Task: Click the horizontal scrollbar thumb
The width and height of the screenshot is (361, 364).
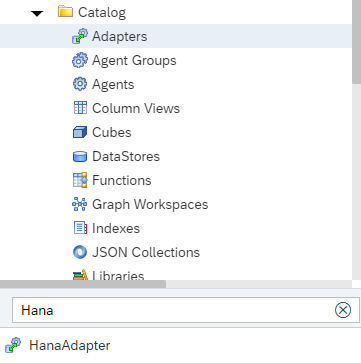Action: [83, 284]
